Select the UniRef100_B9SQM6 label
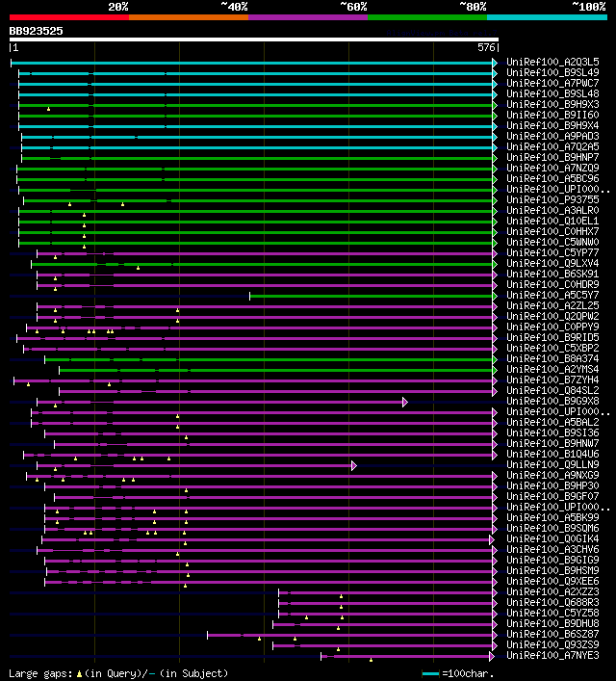Screen dimensions: 616x681 pyautogui.click(x=552, y=528)
